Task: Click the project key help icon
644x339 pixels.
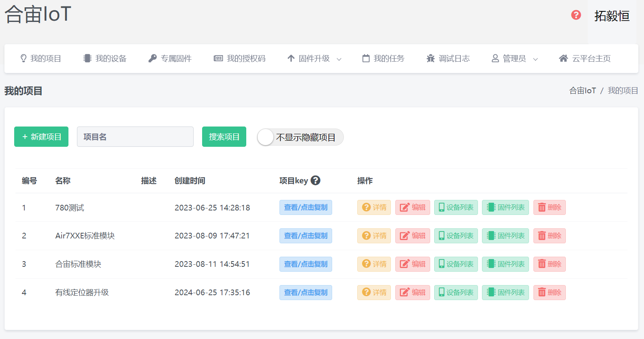Action: click(316, 180)
